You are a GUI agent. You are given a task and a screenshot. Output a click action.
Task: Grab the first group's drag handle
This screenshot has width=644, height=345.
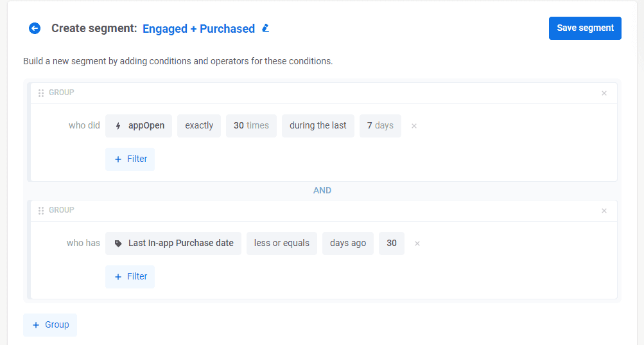[x=41, y=93]
